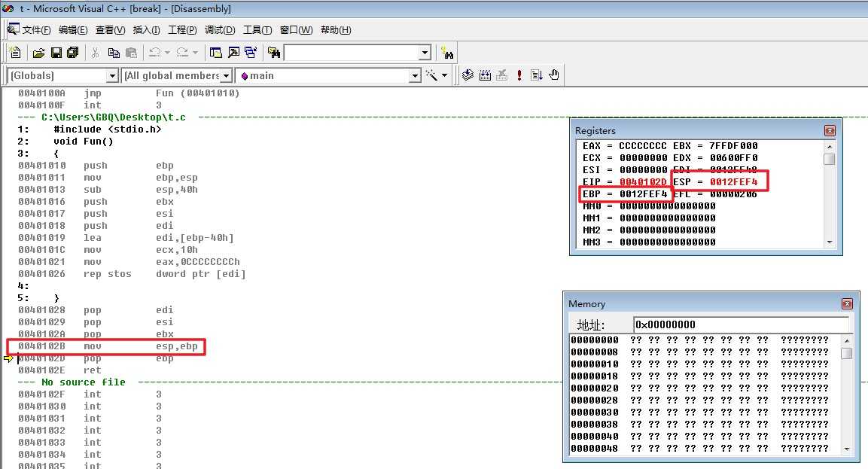The image size is (868, 469).
Task: Click the 'jmp Fun (00401010)' line
Action: click(x=129, y=93)
